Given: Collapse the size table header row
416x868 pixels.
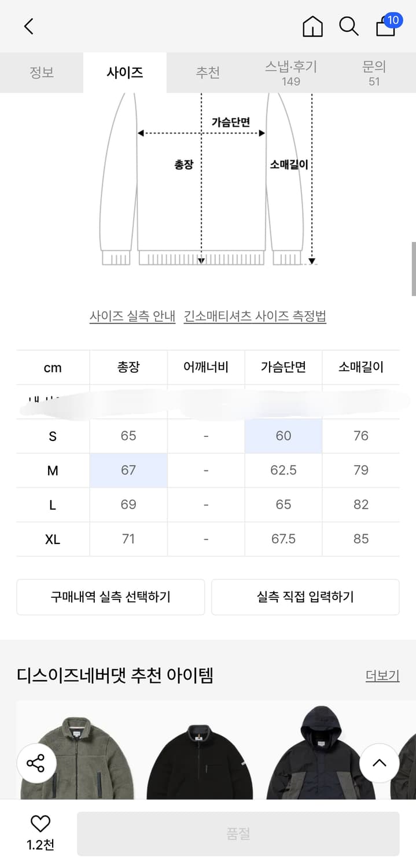Looking at the screenshot, I should pos(52,367).
